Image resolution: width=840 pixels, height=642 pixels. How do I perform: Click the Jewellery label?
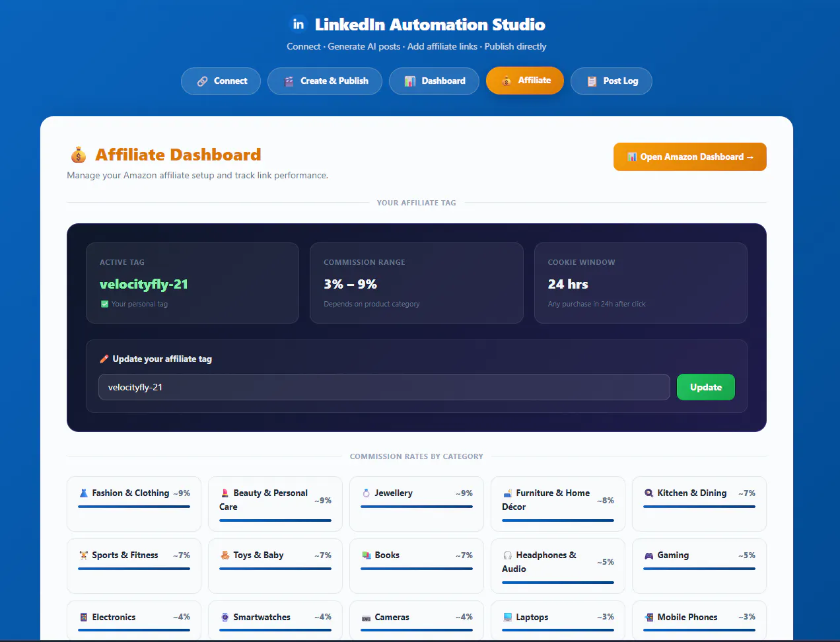tap(394, 493)
